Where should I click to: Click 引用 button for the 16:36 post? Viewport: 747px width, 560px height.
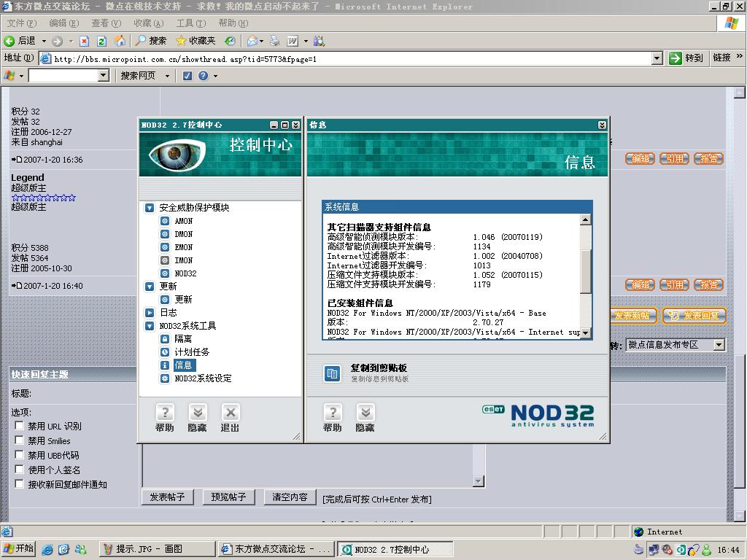(674, 158)
